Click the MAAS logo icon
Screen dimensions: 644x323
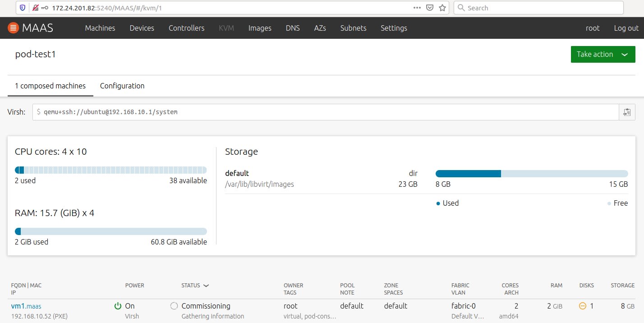[14, 28]
